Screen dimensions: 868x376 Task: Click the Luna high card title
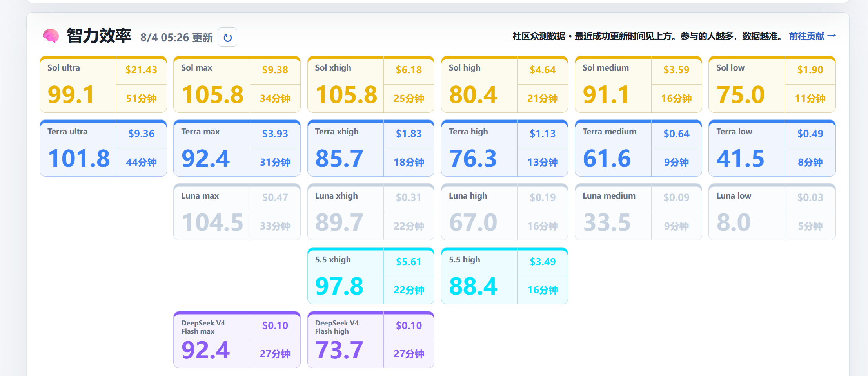[468, 196]
